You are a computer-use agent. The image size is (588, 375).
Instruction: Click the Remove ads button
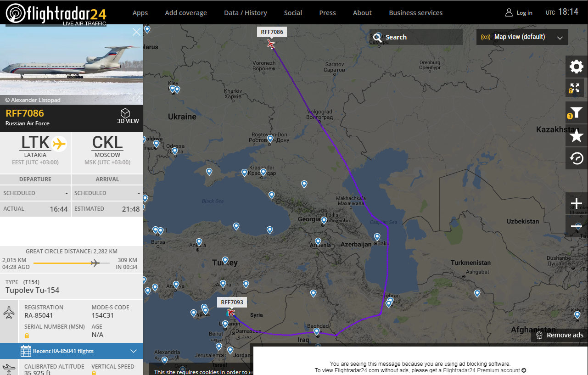coord(560,335)
